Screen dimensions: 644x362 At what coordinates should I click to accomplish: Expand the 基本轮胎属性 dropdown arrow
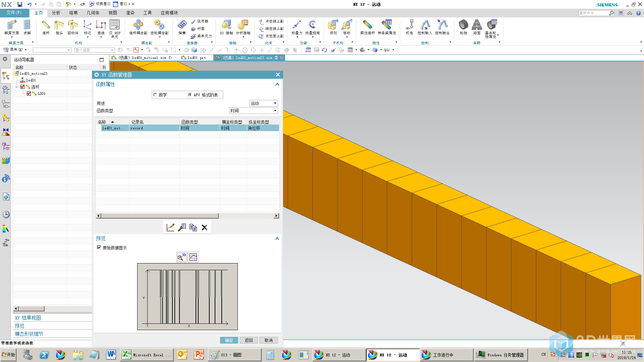pos(498,35)
